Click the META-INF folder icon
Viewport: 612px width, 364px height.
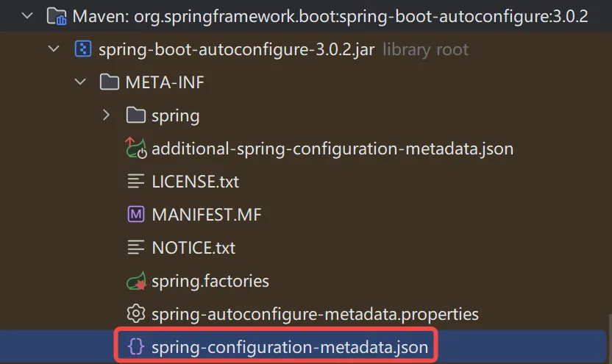pos(110,82)
